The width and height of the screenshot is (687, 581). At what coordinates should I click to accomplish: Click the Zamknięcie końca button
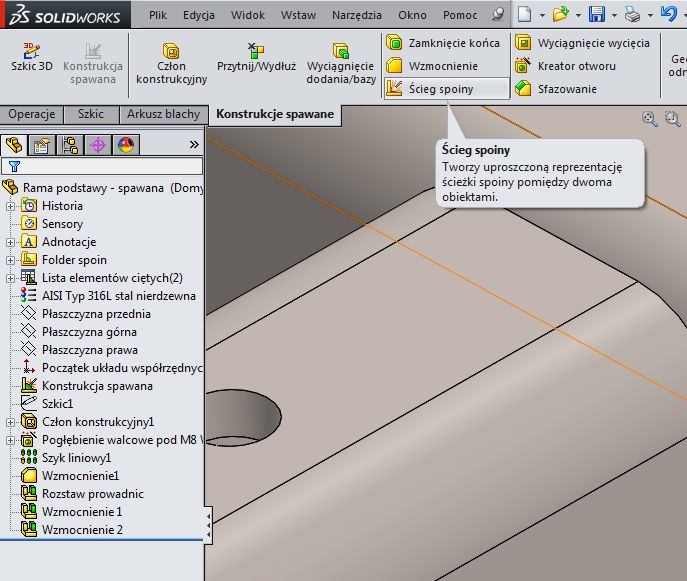(x=443, y=43)
